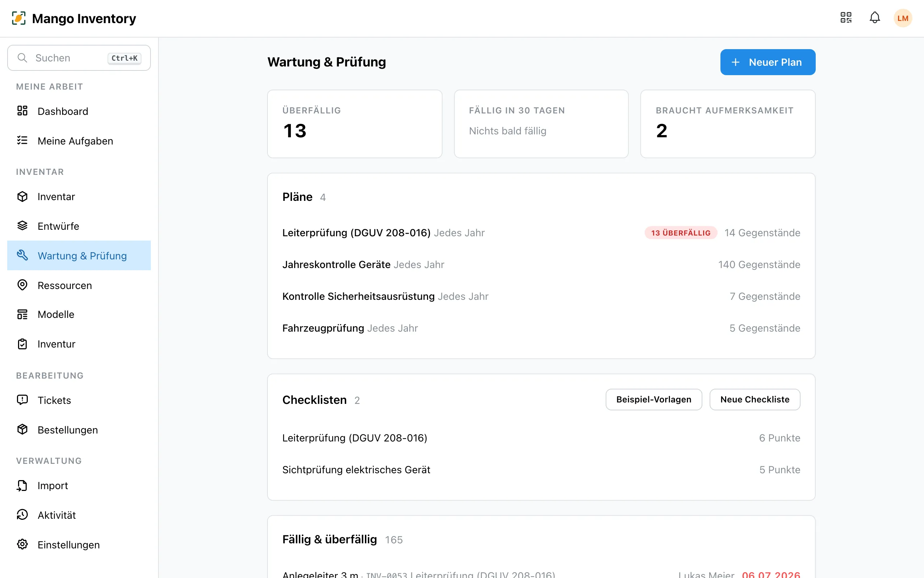Open Meine Aufgaben page
Screen dimensions: 924x578
79,141
